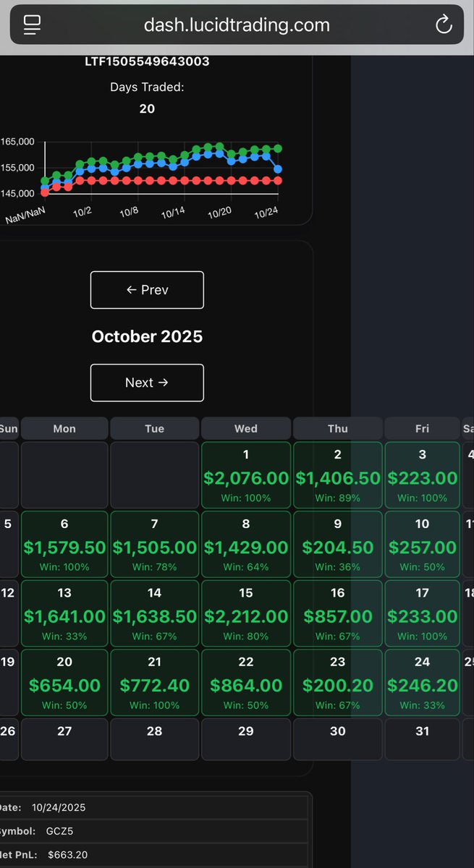Select October 7 cell with $1,505.00

click(x=155, y=544)
